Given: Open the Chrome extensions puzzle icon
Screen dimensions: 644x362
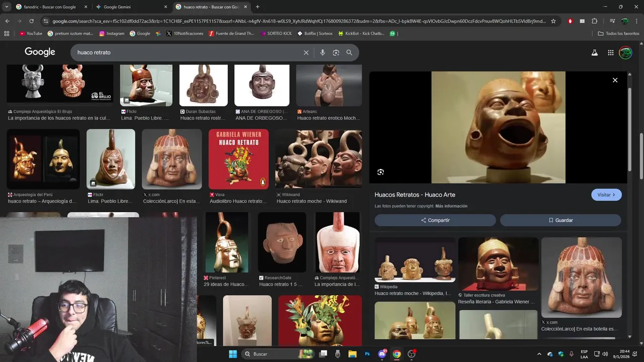Looking at the screenshot, I should click(x=595, y=21).
